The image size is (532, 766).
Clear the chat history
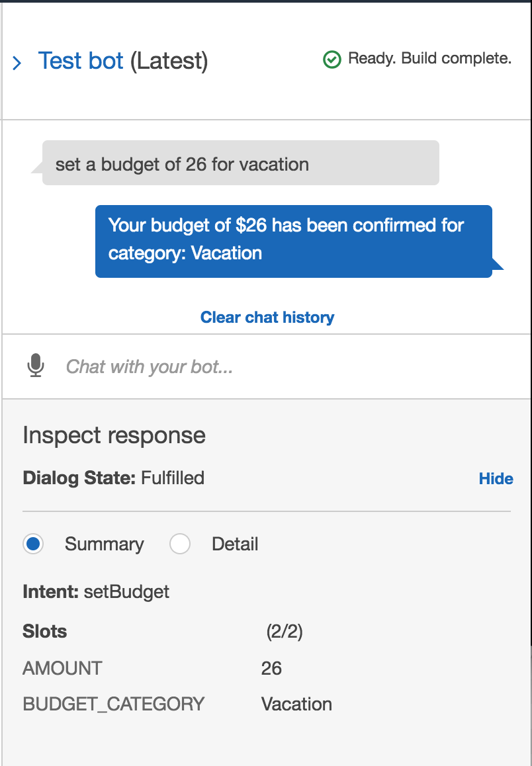[267, 318]
